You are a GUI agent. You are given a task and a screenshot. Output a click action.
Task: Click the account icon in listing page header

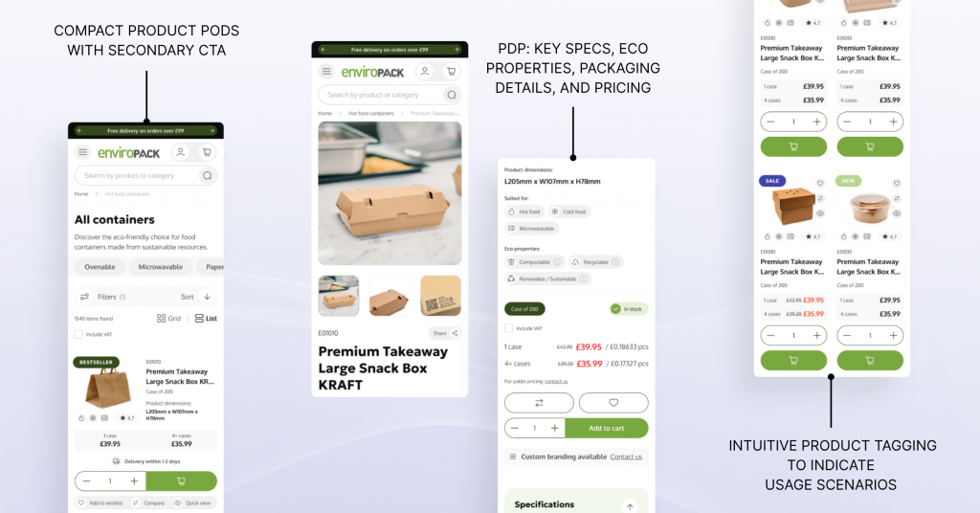click(180, 152)
